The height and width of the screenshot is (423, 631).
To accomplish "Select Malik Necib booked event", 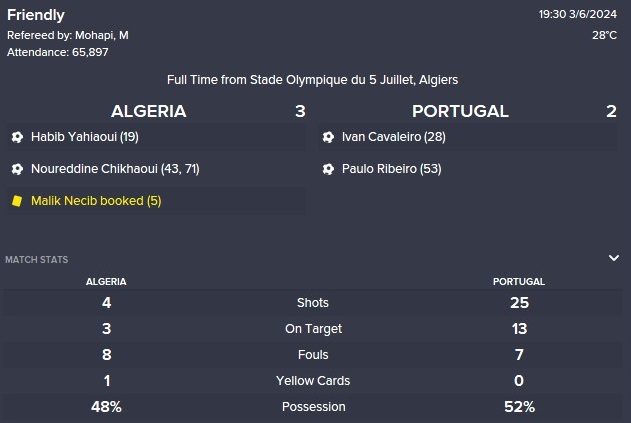I will coord(96,201).
